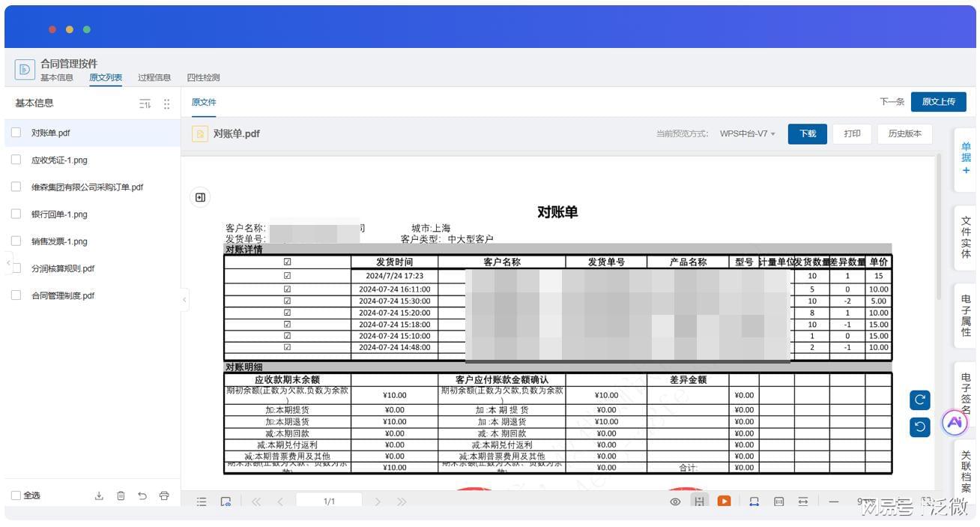This screenshot has width=980, height=527.
Task: Expand the document side panel toggle button
Action: click(x=200, y=197)
